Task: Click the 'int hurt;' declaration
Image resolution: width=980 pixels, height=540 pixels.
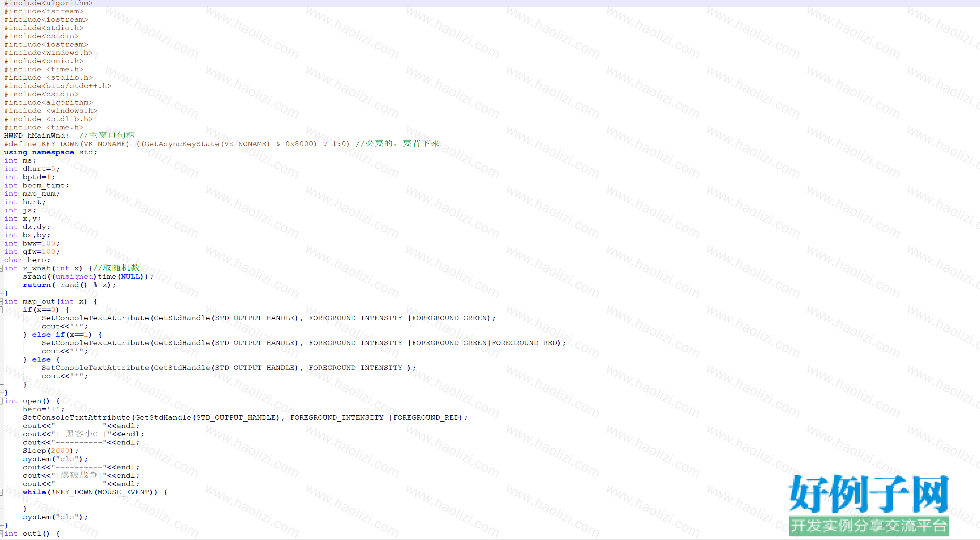Action: coord(25,202)
